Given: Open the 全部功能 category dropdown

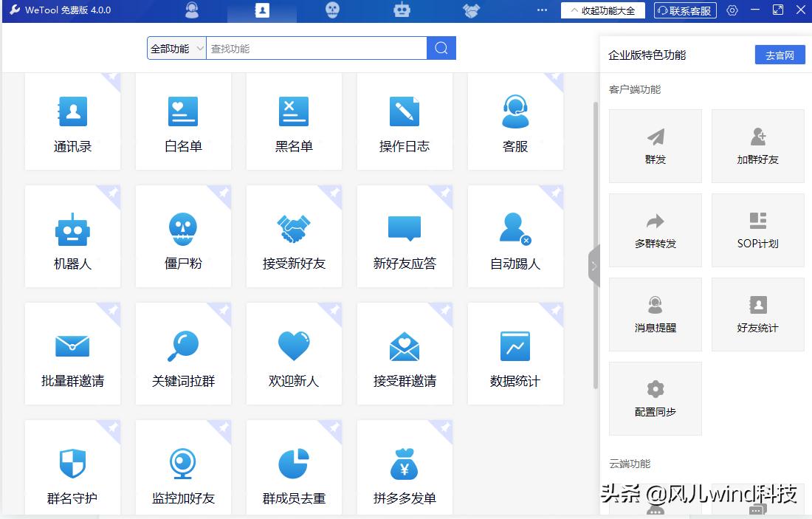Looking at the screenshot, I should click(176, 47).
